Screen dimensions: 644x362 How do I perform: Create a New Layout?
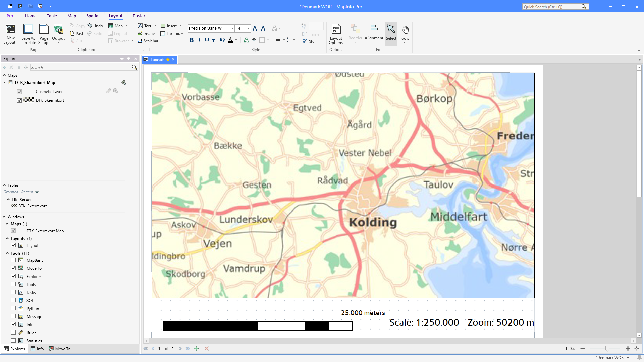[10, 34]
